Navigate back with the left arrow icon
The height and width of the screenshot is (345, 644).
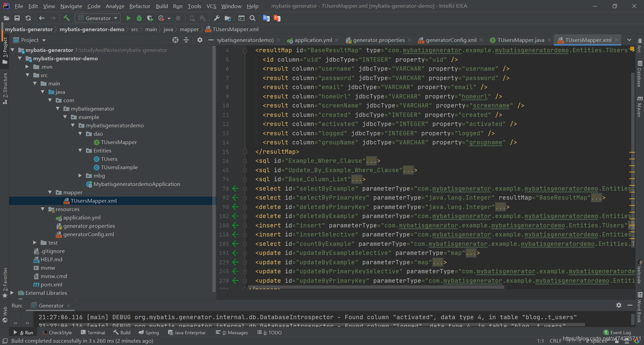coord(42,18)
